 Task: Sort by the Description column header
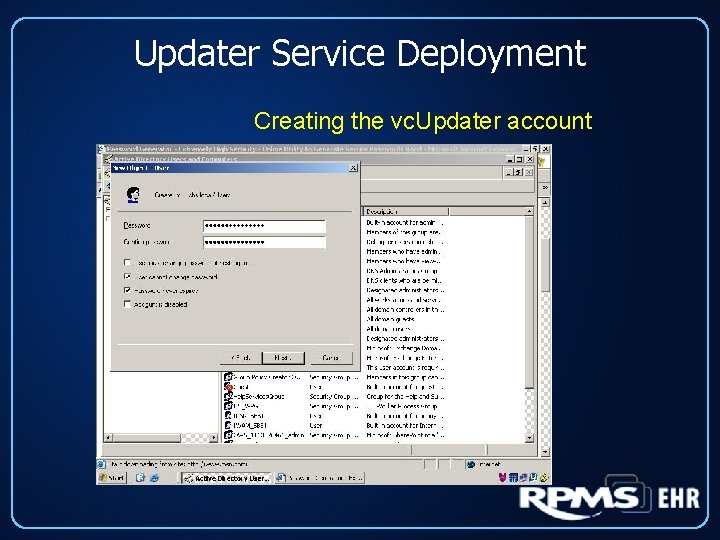(406, 211)
